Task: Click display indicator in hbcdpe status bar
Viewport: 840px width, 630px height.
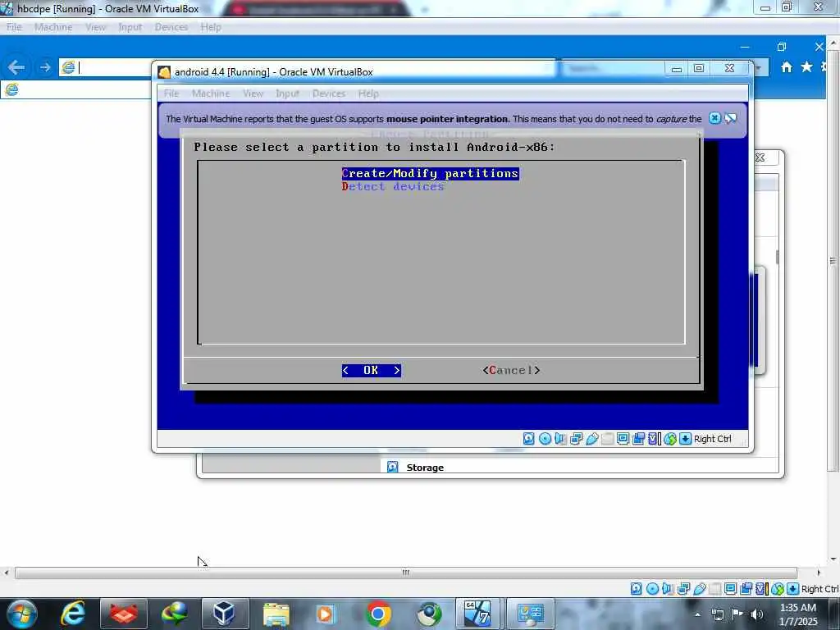Action: click(x=730, y=589)
